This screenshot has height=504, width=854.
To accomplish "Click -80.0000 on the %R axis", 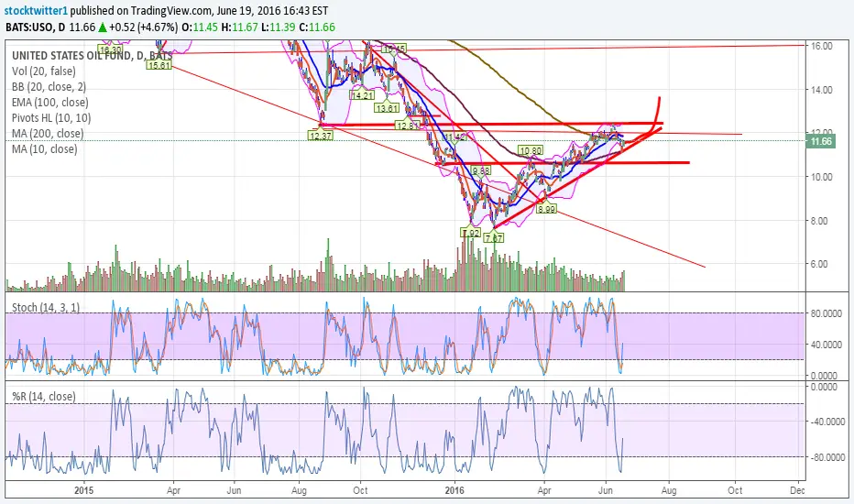I will [x=827, y=457].
